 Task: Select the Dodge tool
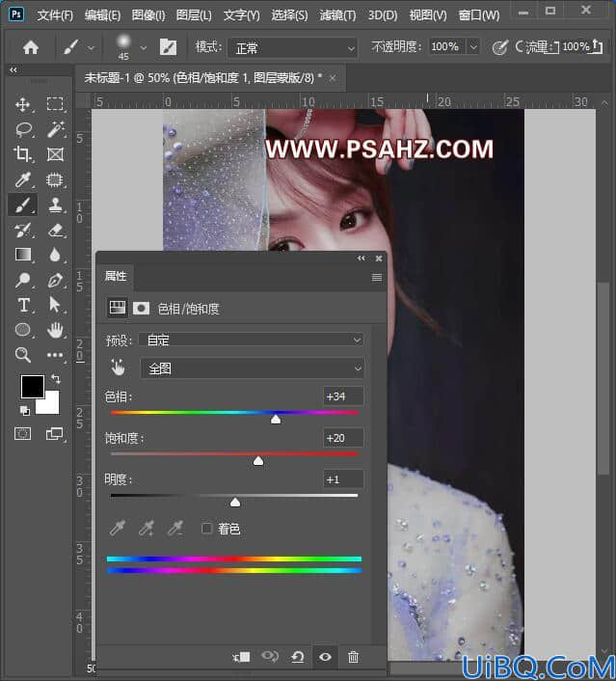pos(22,280)
